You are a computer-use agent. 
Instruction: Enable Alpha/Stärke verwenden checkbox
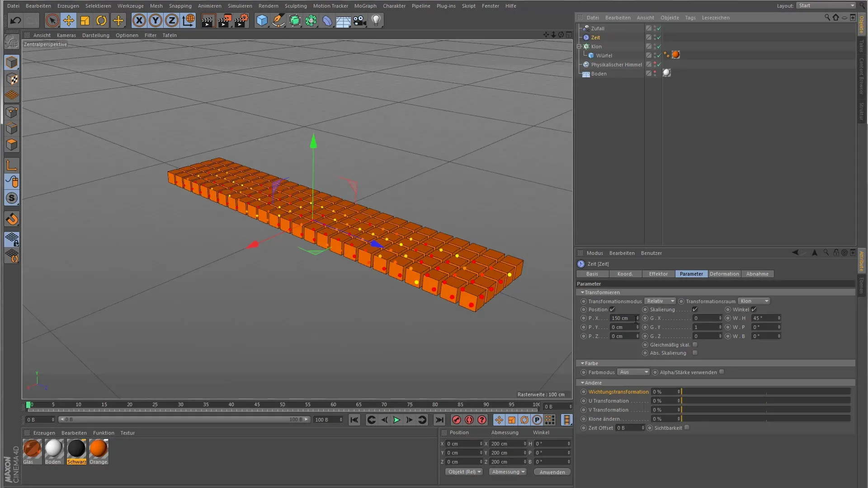[x=722, y=372]
